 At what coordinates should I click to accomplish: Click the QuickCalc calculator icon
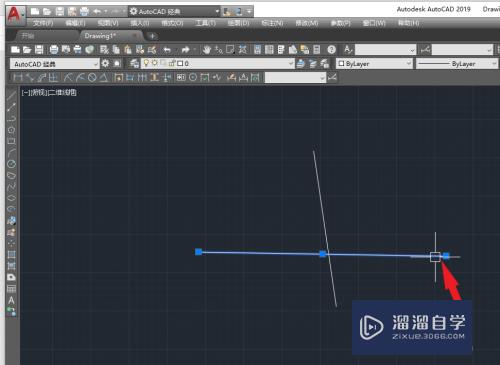(x=317, y=50)
